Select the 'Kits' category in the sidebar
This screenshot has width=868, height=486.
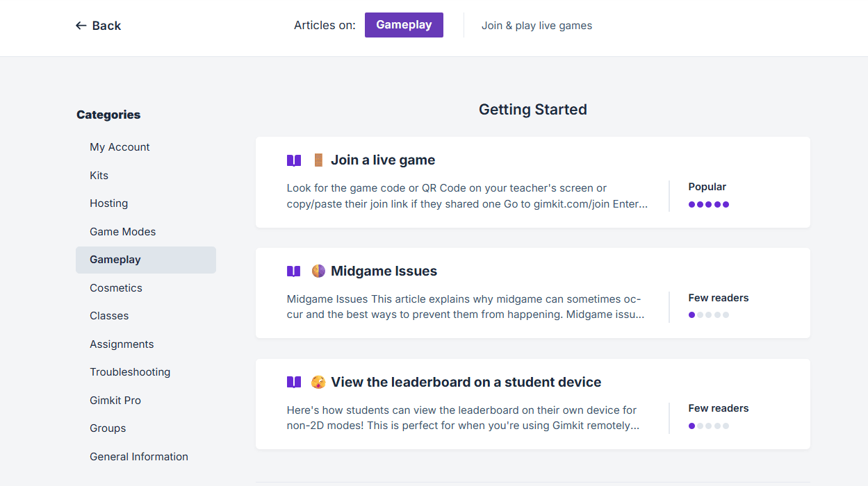(99, 175)
